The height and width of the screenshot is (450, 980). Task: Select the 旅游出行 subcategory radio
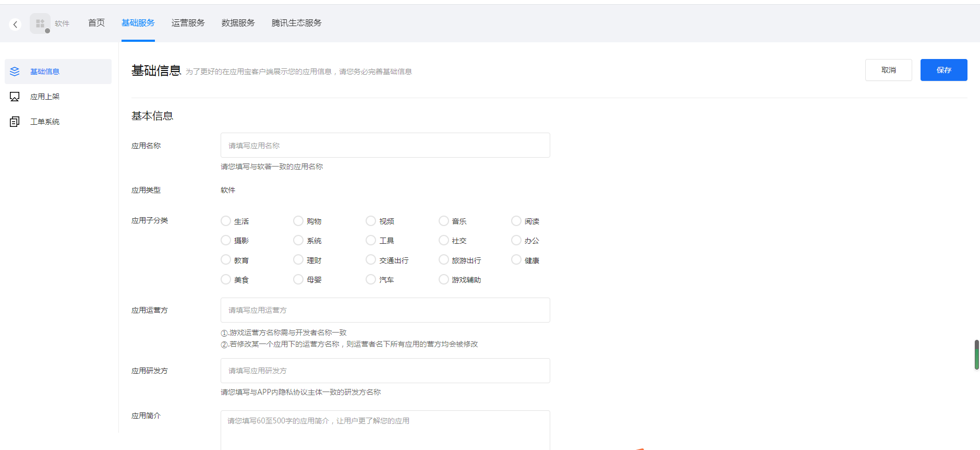(444, 259)
